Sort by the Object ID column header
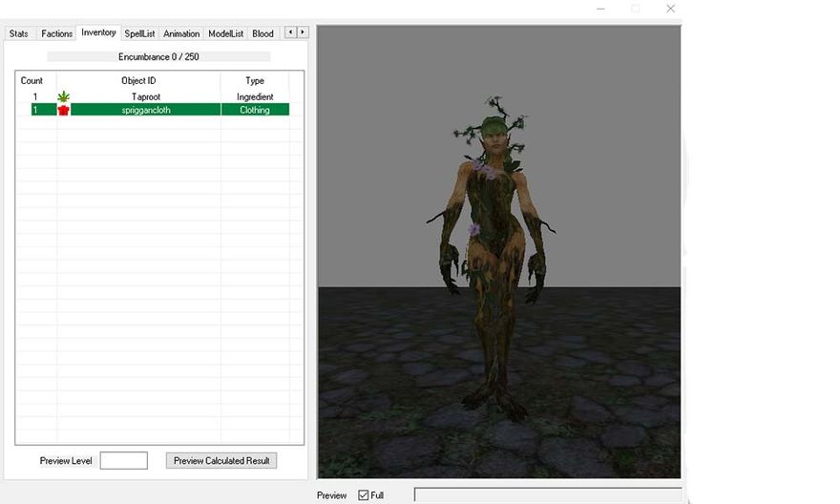This screenshot has width=840, height=504. point(138,81)
